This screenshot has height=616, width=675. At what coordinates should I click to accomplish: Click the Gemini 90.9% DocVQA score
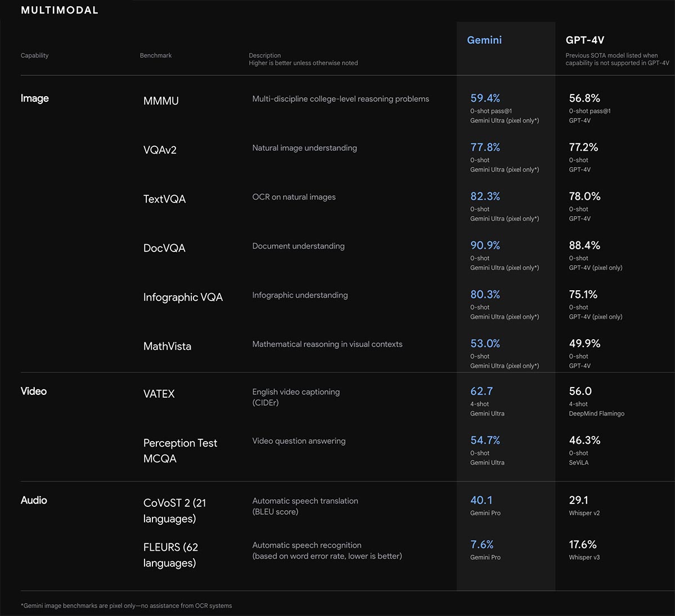click(x=485, y=245)
